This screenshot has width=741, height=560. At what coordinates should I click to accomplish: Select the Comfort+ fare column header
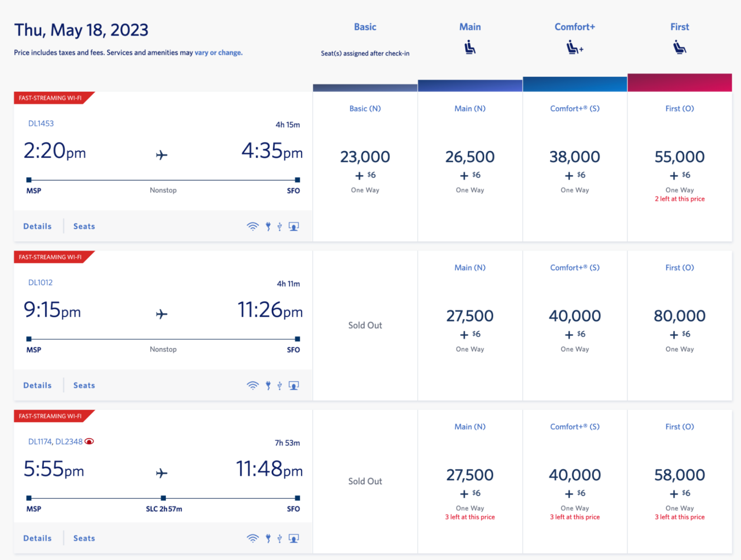tap(574, 27)
